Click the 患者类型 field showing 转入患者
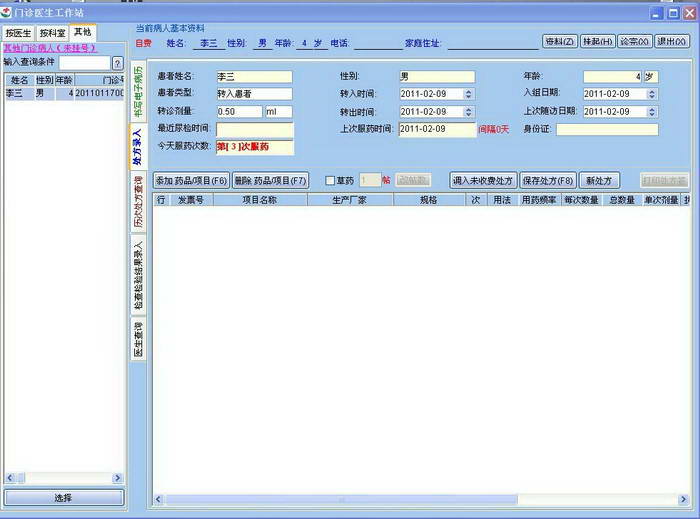 (254, 94)
